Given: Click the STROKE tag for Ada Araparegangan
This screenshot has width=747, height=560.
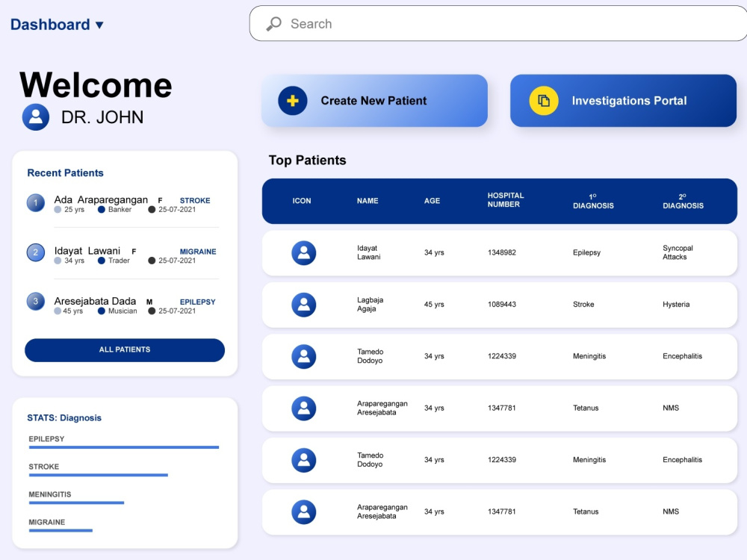Looking at the screenshot, I should coord(195,200).
